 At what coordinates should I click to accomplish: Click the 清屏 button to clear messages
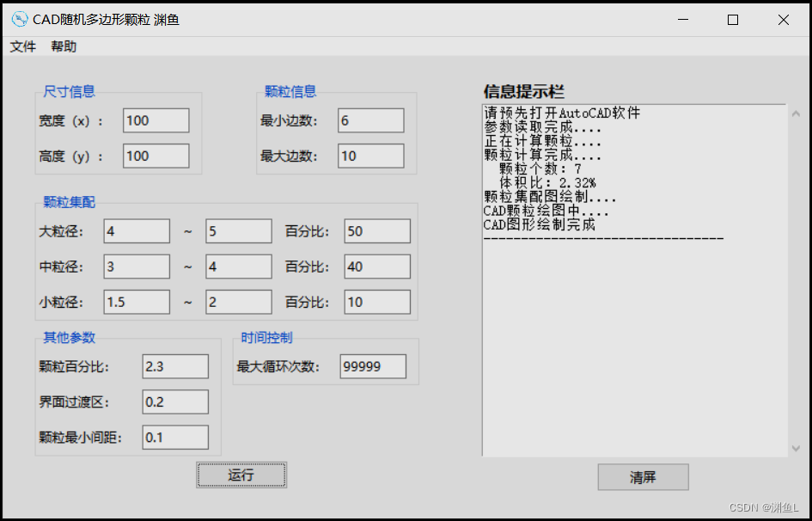pos(643,477)
